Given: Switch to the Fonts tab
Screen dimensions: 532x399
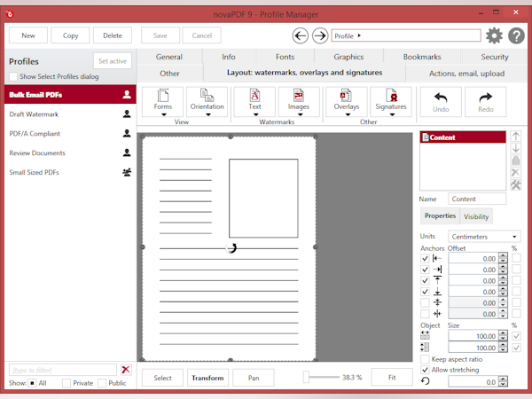Looking at the screenshot, I should click(285, 57).
